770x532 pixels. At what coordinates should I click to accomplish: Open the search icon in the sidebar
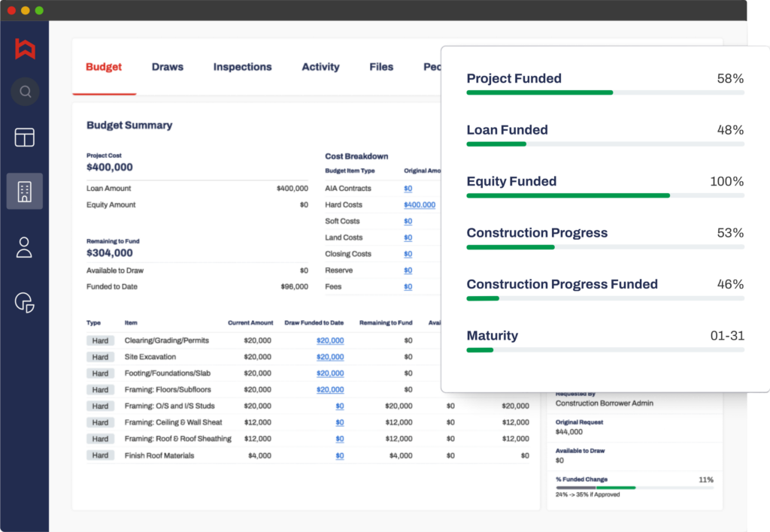point(25,91)
